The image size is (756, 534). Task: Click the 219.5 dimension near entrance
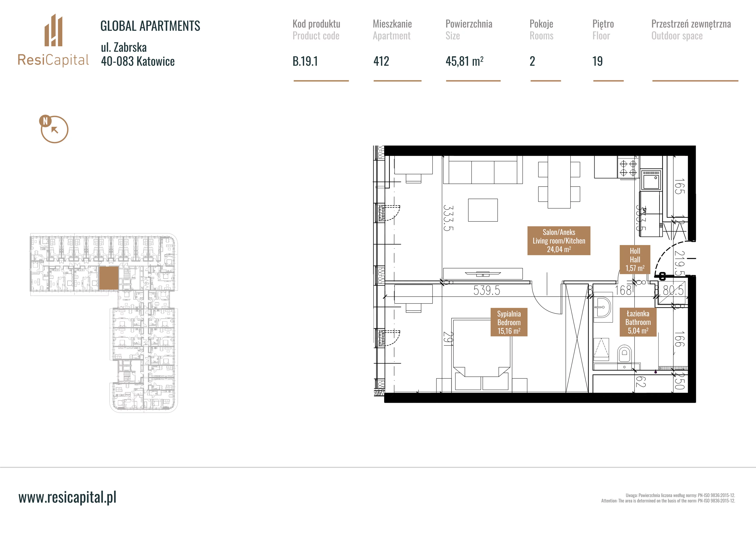click(680, 263)
